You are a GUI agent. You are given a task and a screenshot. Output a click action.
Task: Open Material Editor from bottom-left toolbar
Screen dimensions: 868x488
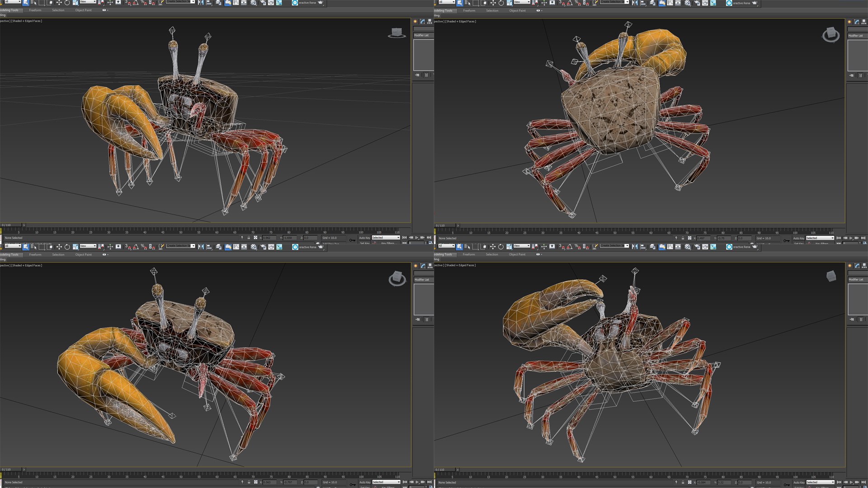pos(254,247)
